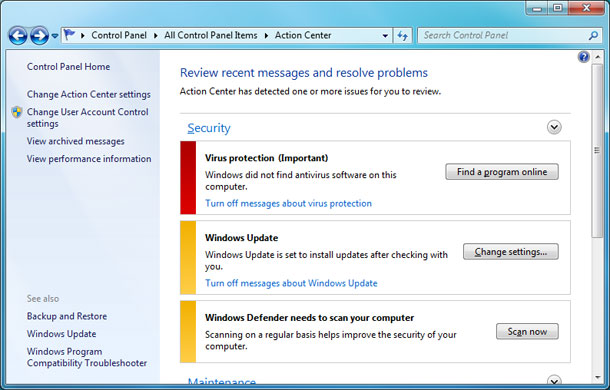610x390 pixels.
Task: Open arrow after All Control Panel Items
Action: (x=266, y=35)
